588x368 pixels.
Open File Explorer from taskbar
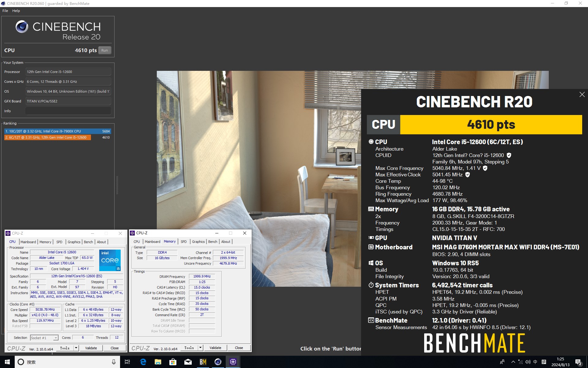[x=158, y=362]
